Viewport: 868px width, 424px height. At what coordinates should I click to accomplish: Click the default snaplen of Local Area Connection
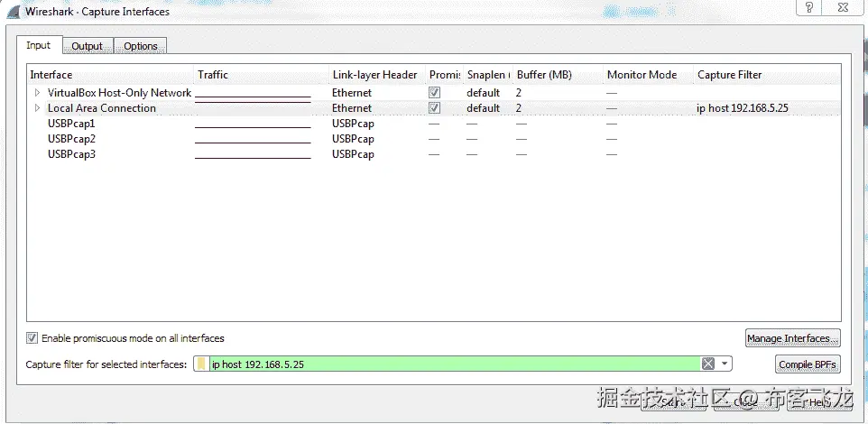(484, 108)
